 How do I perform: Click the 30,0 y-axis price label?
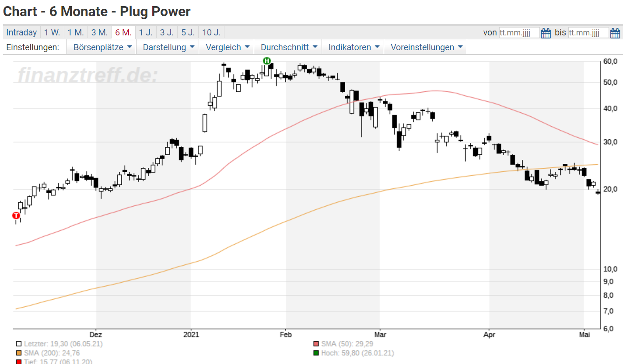[x=610, y=142]
